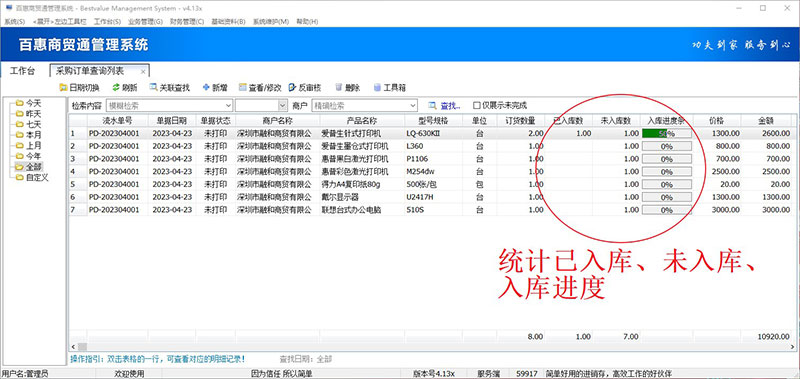Open the 业务管理(G) menu
This screenshot has width=800, height=379.
[145, 22]
